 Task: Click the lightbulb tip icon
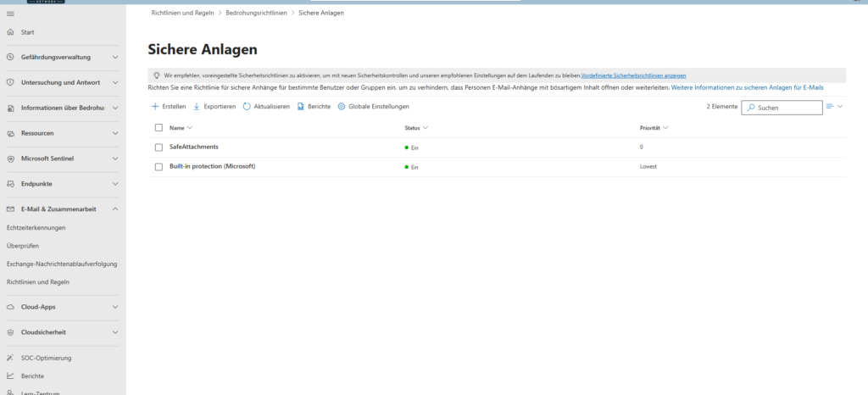[157, 75]
